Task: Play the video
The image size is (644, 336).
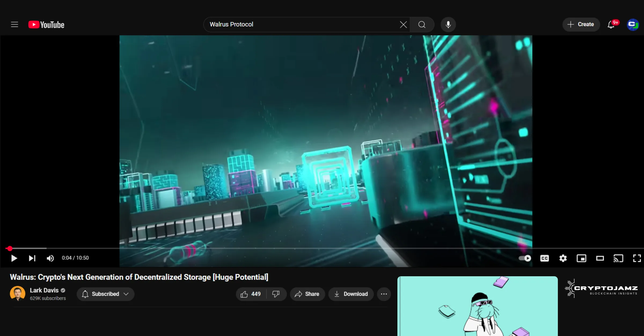Action: pyautogui.click(x=14, y=258)
